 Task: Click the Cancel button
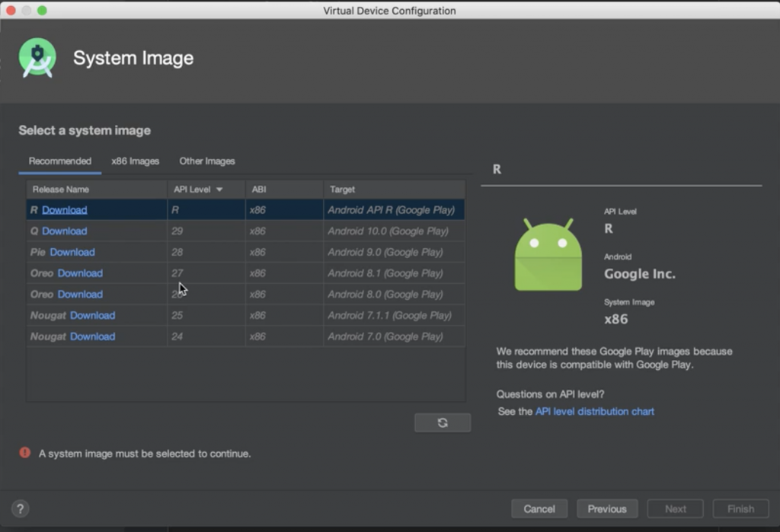[539, 508]
